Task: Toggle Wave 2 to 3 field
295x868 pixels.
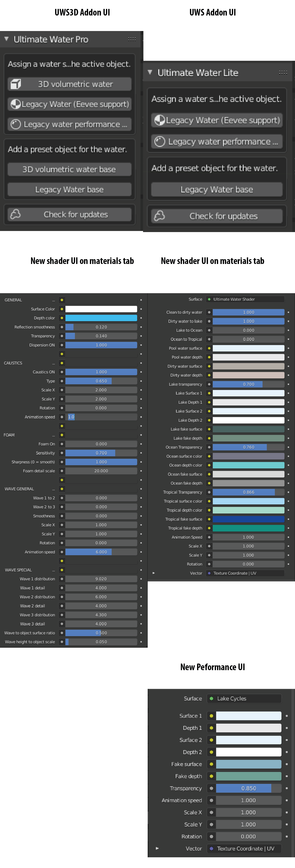Action: tap(101, 507)
